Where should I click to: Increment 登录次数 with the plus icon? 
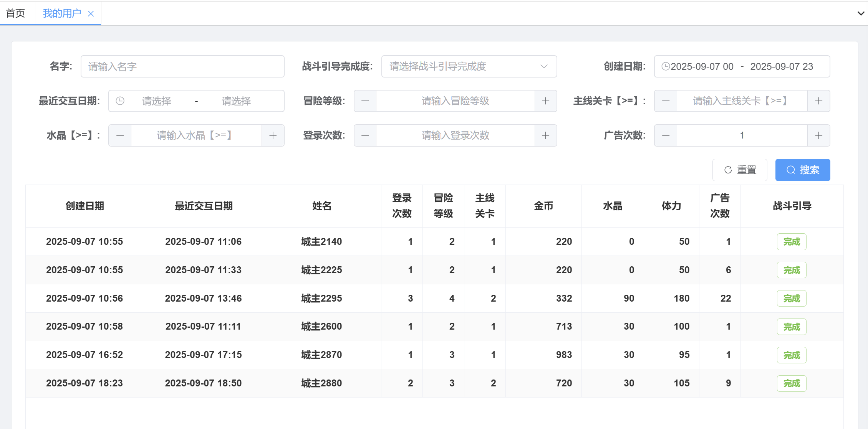pos(545,135)
